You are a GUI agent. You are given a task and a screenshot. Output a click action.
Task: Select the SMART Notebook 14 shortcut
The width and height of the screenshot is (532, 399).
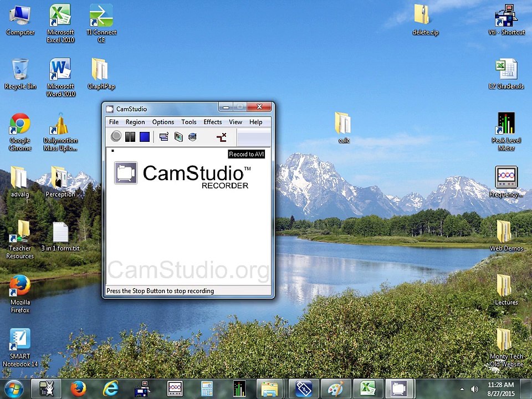tap(20, 347)
